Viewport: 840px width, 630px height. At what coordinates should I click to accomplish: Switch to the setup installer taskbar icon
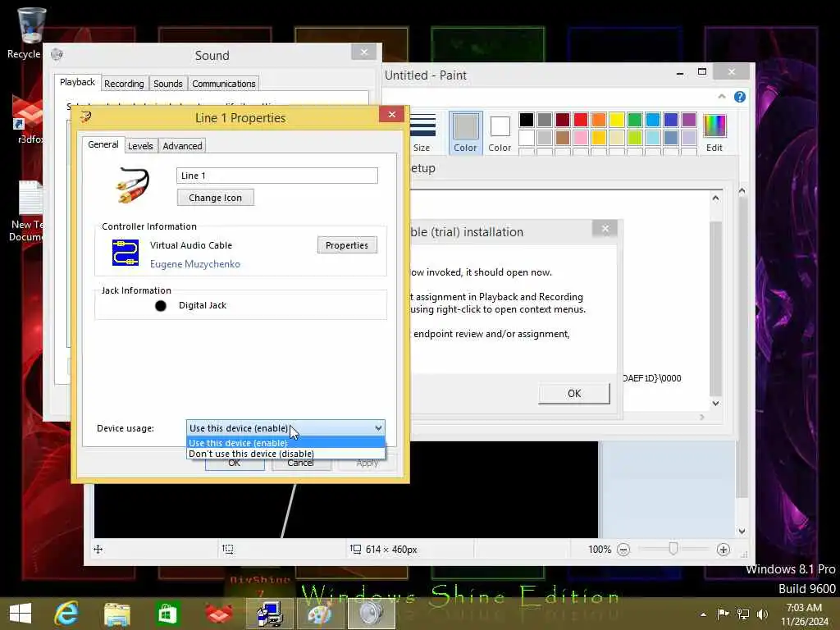[x=269, y=614]
